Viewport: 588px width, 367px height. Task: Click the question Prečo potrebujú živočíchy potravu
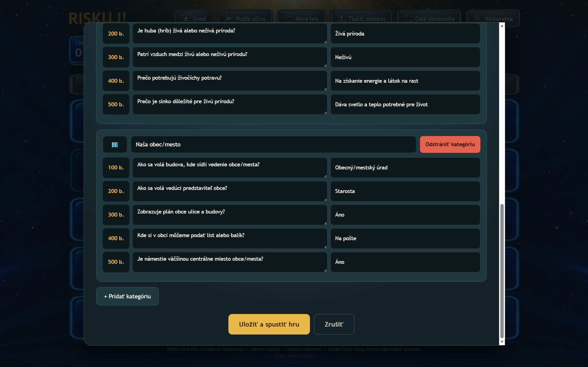tap(230, 81)
